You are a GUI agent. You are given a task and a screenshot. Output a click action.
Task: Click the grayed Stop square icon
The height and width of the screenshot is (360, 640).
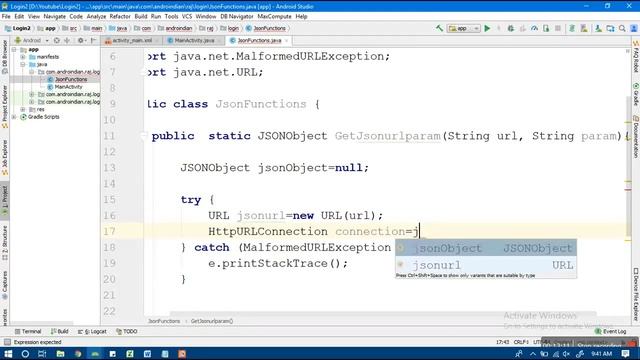point(558,28)
